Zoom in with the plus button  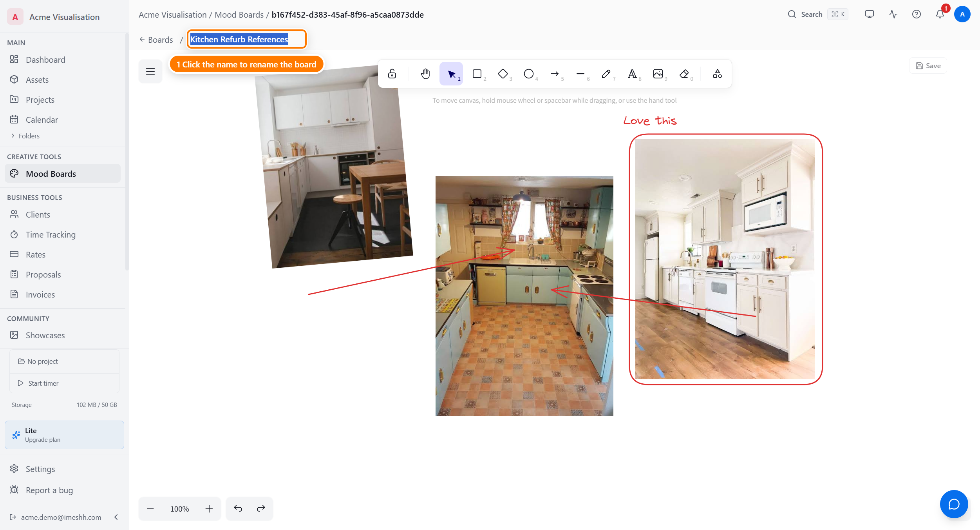[209, 509]
